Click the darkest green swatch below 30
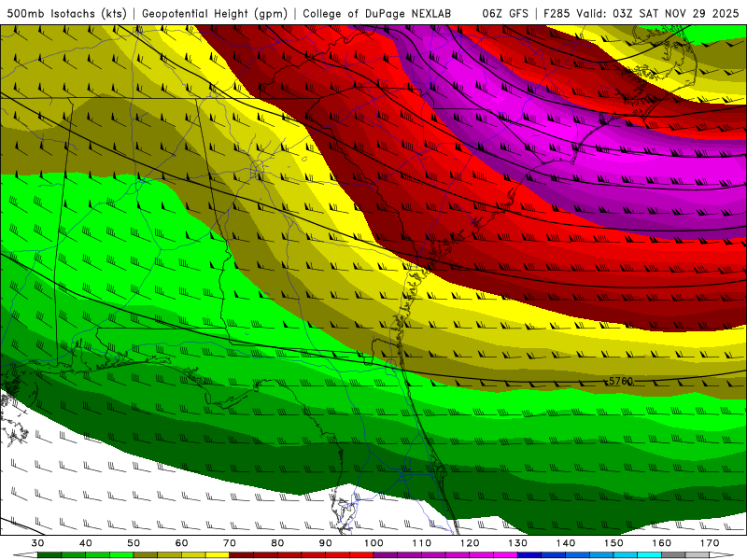This screenshot has width=747, height=560. coord(49,554)
